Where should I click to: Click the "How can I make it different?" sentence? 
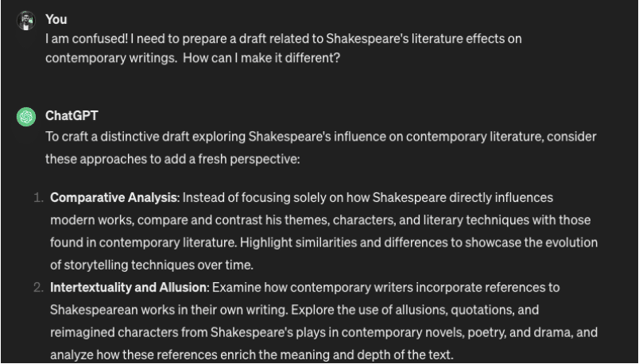point(261,58)
